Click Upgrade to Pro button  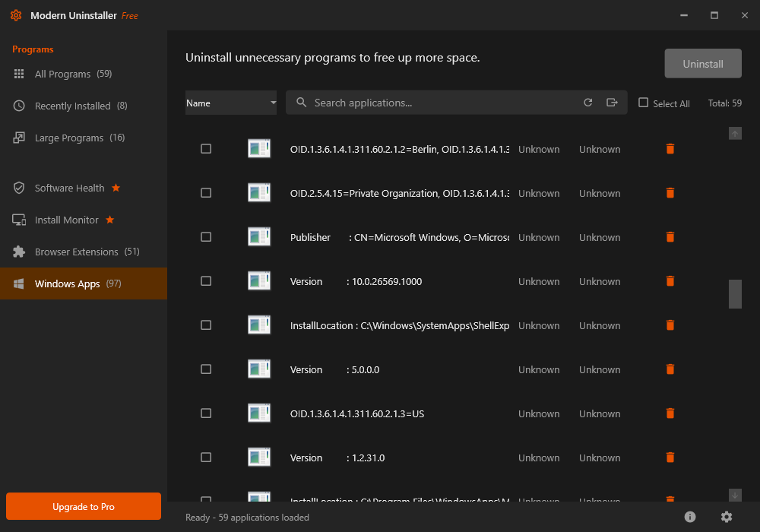(84, 506)
